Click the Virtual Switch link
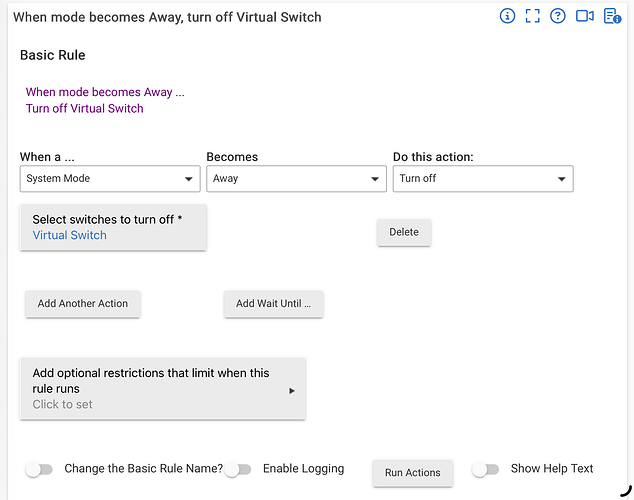This screenshot has height=500, width=634. (x=70, y=236)
